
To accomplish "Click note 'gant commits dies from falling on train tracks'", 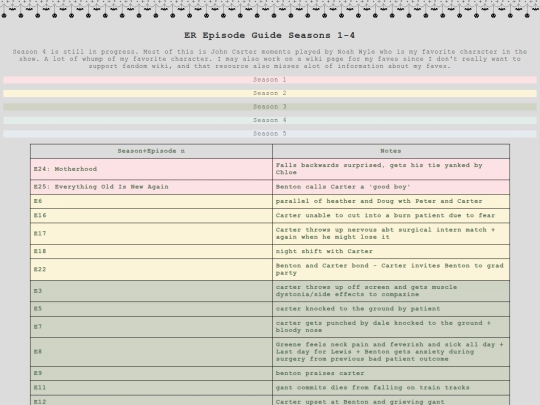I will click(x=391, y=388).
